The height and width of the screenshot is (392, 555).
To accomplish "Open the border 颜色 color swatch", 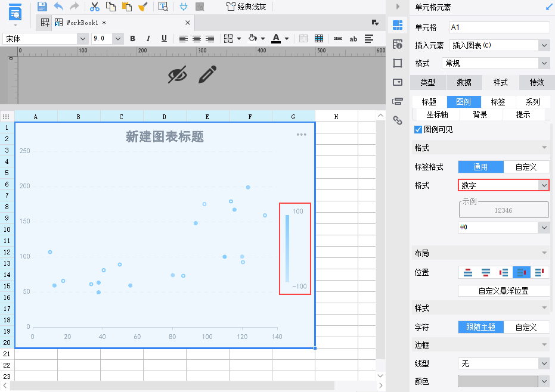I will tap(503, 381).
